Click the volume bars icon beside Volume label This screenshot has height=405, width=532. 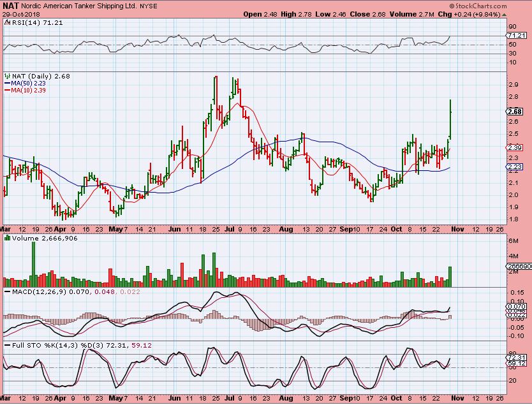pos(8,238)
